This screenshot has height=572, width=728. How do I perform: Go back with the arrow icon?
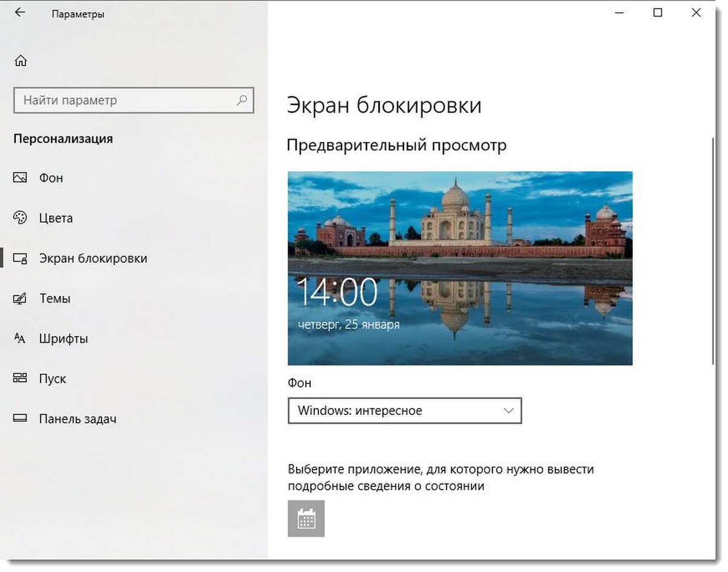click(x=20, y=13)
